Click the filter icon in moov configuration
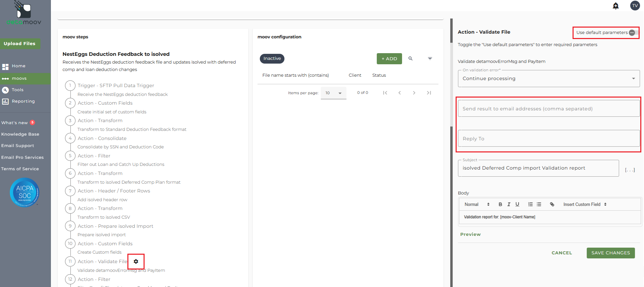This screenshot has width=644, height=287. coord(430,59)
